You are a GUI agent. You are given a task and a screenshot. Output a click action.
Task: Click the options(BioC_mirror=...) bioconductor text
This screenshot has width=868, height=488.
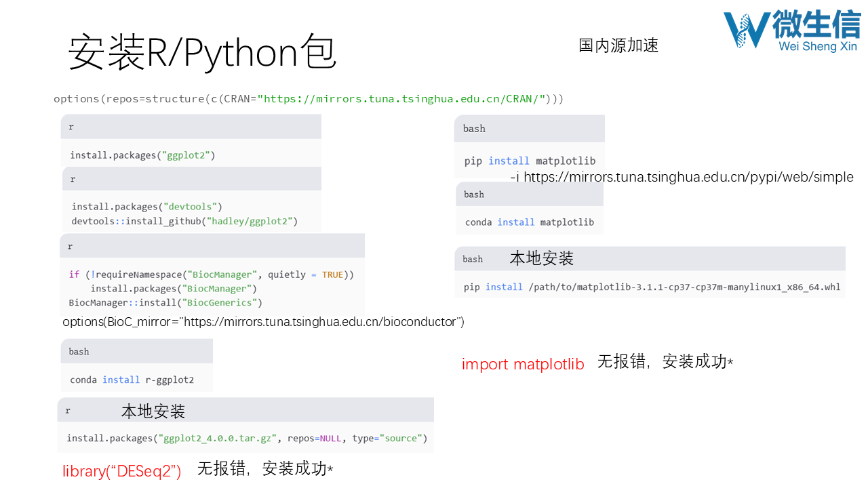[x=263, y=322]
